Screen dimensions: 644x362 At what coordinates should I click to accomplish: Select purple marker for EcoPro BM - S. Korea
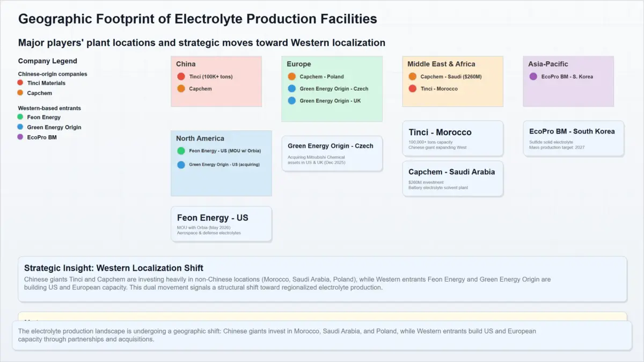tap(533, 77)
